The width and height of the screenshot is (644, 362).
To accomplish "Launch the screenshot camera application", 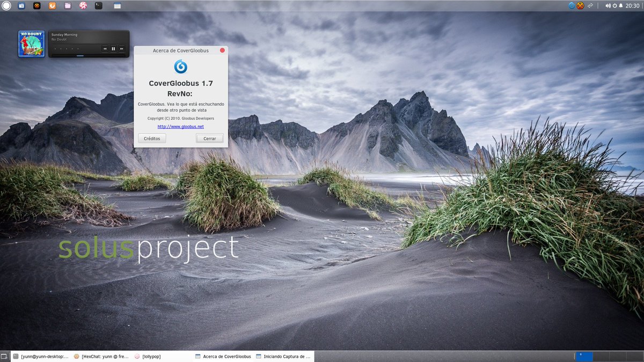I will click(21, 6).
